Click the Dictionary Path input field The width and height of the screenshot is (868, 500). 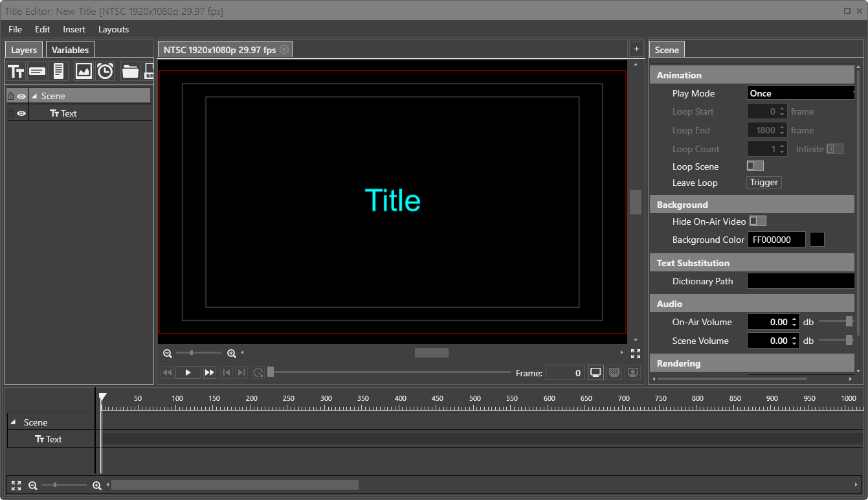point(801,281)
